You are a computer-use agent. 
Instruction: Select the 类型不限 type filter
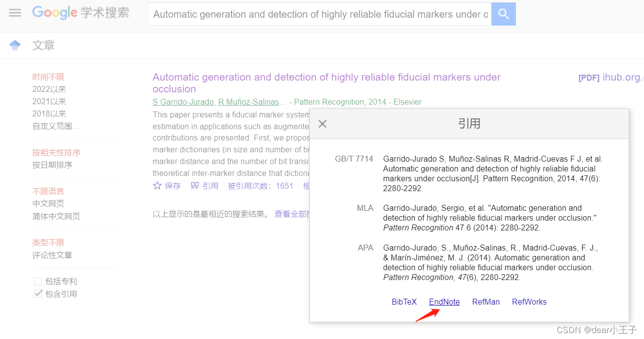(x=48, y=243)
